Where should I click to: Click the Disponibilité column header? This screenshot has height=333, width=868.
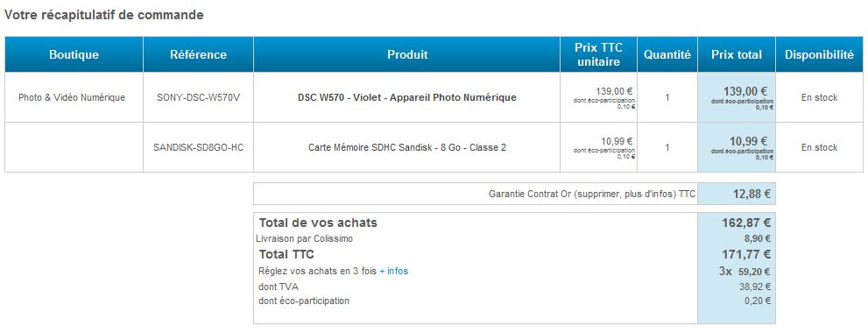coord(819,55)
